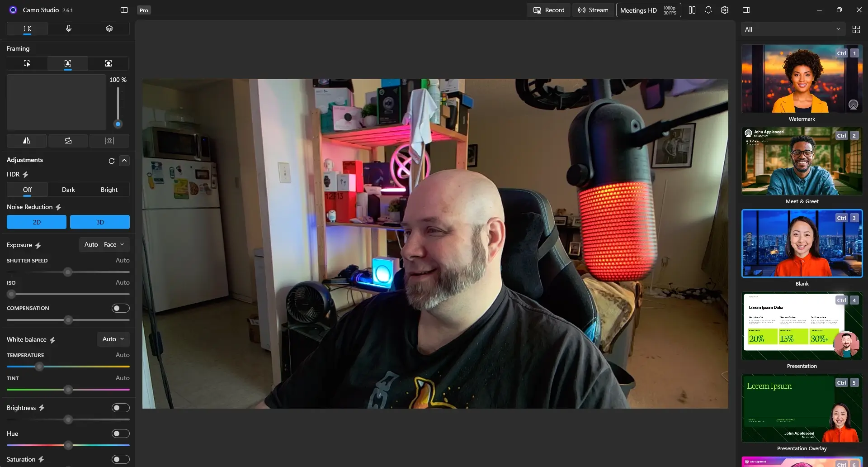Set HDR to Dark
Viewport: 868px width, 467px height.
68,190
